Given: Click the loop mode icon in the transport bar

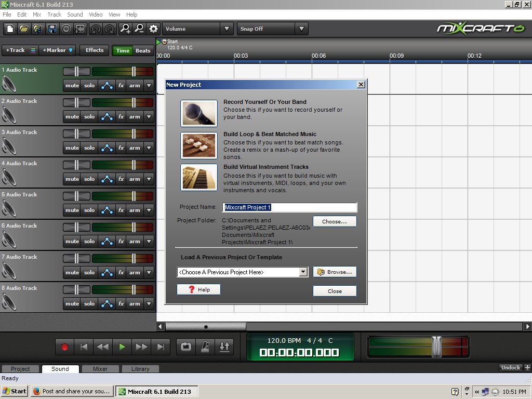Looking at the screenshot, I should [x=186, y=347].
